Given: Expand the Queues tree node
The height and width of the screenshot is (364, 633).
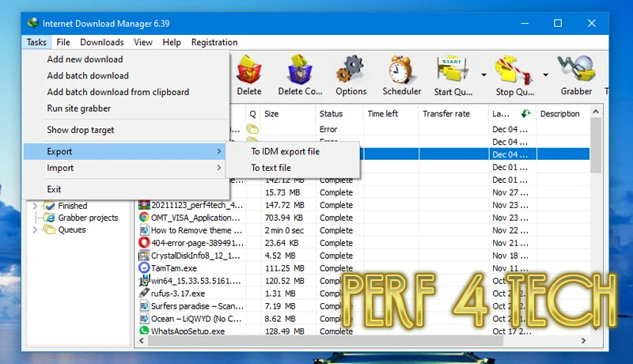Looking at the screenshot, I should click(x=35, y=229).
